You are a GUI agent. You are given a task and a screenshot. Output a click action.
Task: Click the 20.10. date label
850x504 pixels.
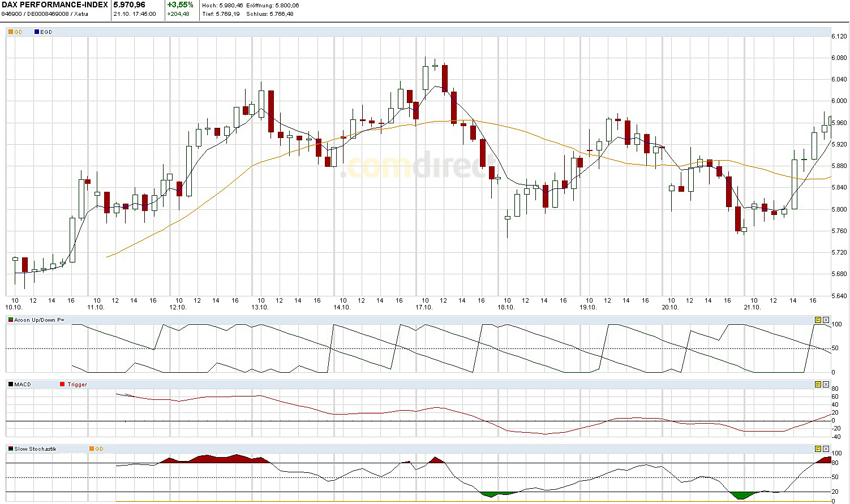pos(670,308)
